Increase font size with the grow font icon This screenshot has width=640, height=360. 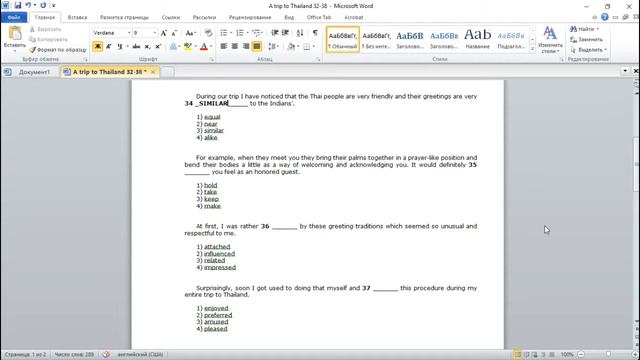(164, 33)
